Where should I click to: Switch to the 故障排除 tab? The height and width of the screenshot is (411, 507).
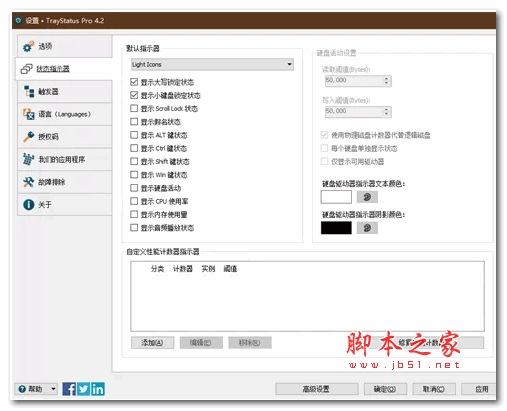[x=65, y=182]
